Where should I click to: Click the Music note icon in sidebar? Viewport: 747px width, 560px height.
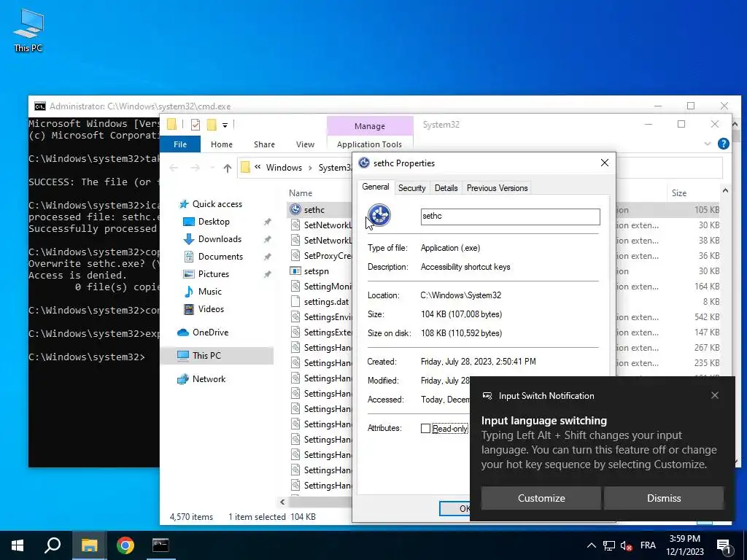189,292
